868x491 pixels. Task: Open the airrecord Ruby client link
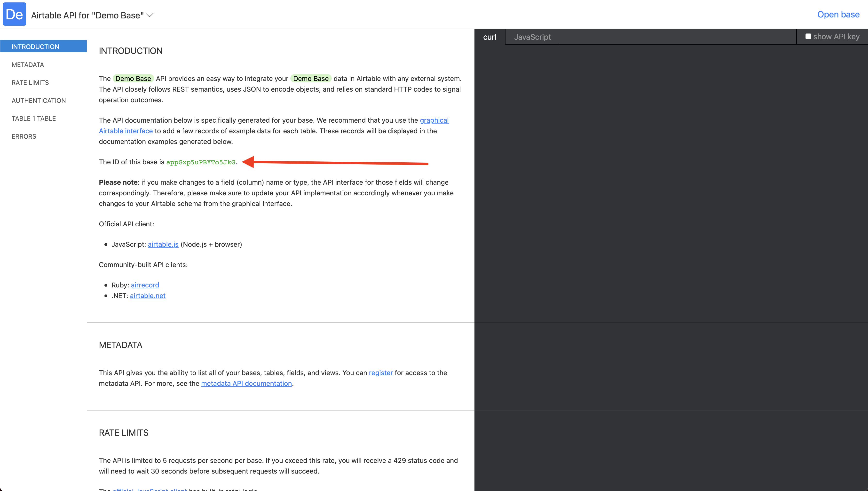coord(145,285)
